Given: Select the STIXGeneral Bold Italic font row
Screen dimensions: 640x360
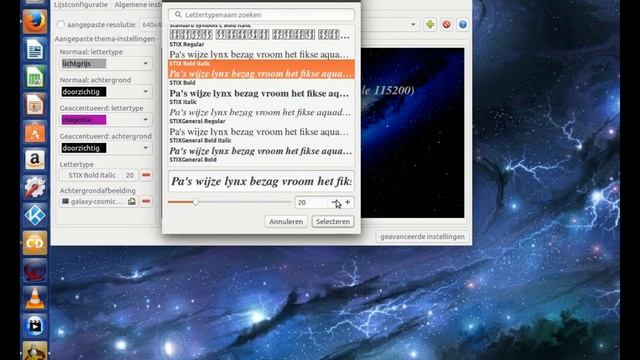Looking at the screenshot, I should (261, 146).
